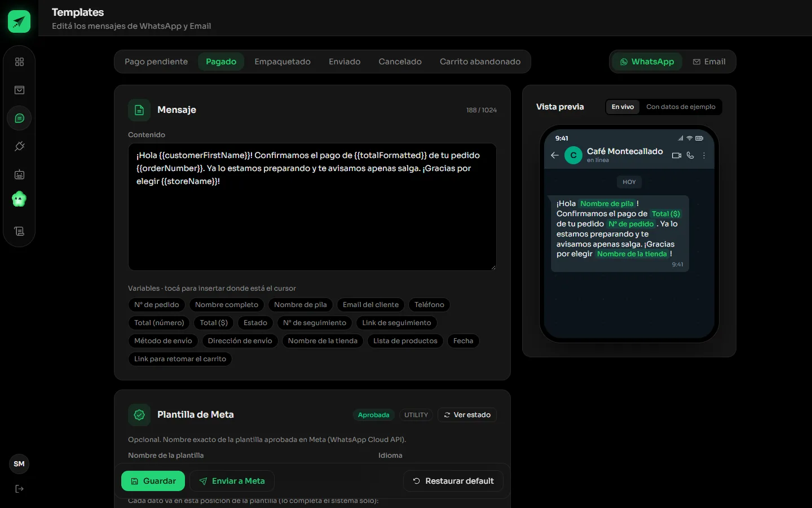Go to the 'Enviado' tab
Image resolution: width=812 pixels, height=508 pixels.
(345, 62)
